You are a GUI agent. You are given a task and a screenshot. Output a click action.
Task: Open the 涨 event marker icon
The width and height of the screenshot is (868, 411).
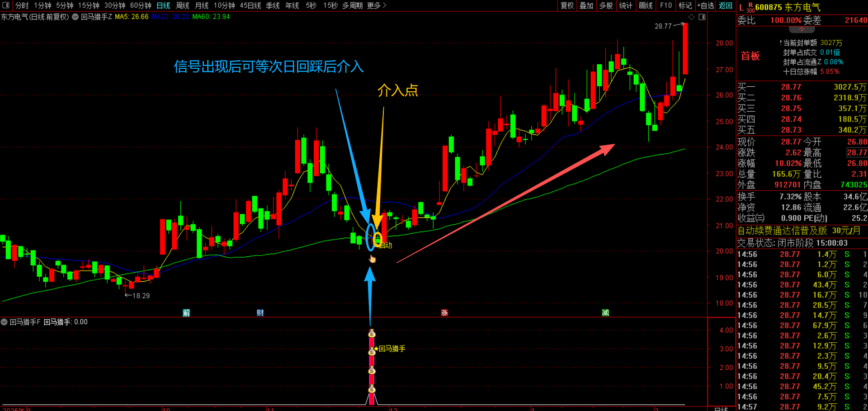pos(444,312)
